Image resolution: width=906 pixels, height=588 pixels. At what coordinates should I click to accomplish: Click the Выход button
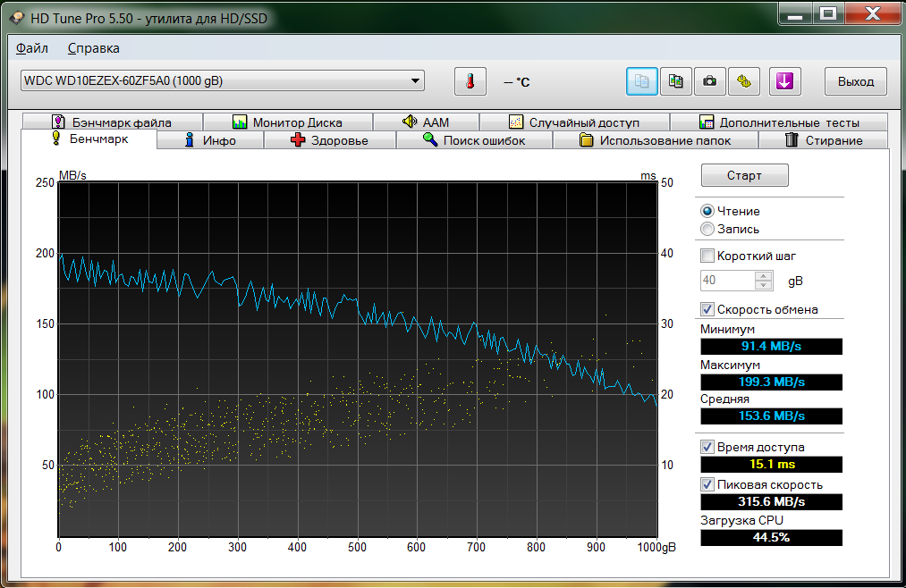[x=855, y=81]
